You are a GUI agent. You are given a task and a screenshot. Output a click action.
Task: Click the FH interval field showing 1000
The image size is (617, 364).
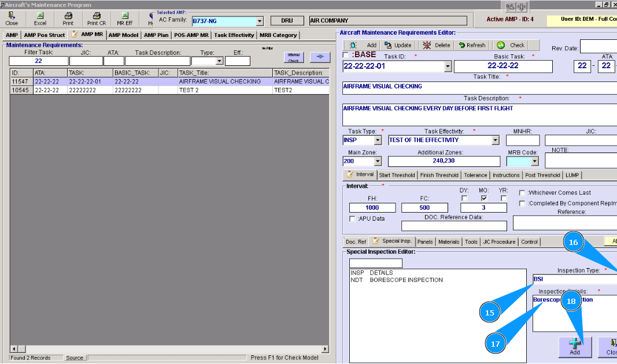click(372, 207)
